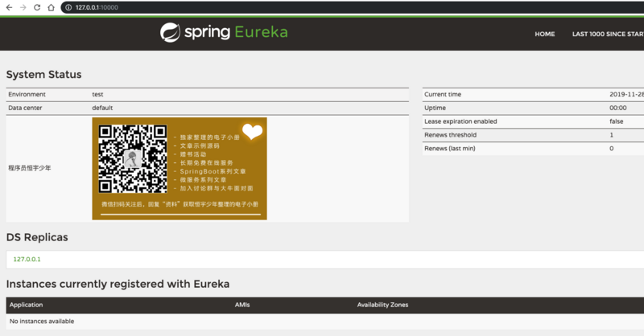Select the Renews threshold label
This screenshot has height=336, width=644.
pyautogui.click(x=451, y=135)
